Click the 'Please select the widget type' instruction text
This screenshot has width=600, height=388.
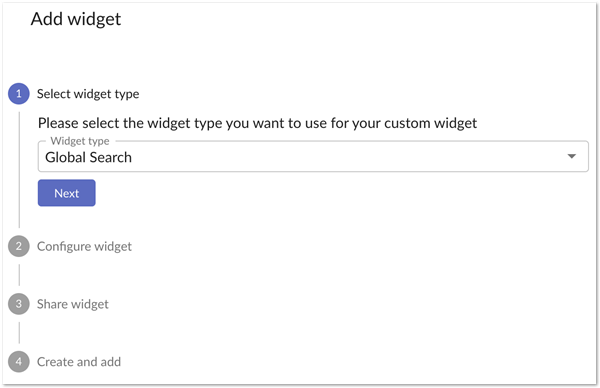pyautogui.click(x=257, y=123)
